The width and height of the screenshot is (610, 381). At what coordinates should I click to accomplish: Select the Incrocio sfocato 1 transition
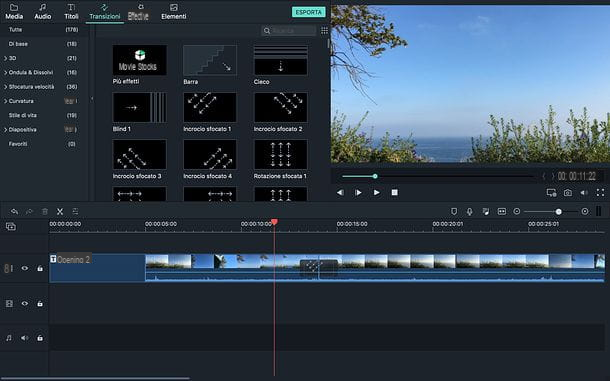pyautogui.click(x=210, y=107)
